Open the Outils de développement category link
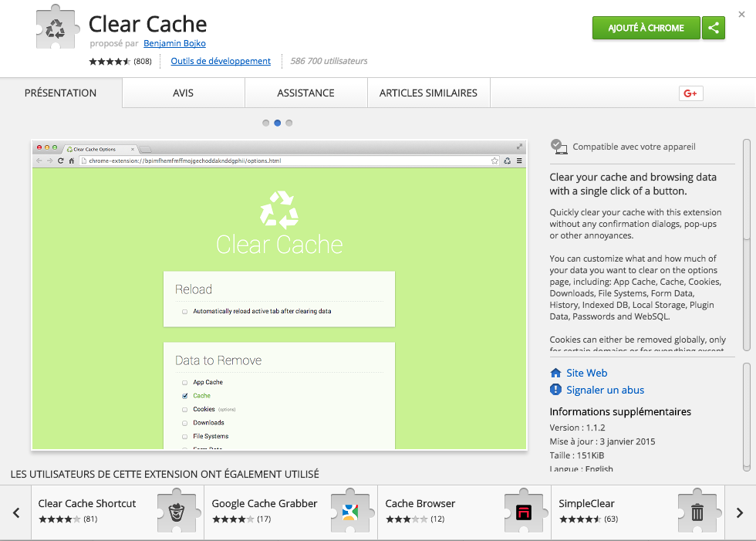Viewport: 756px width, 541px height. (221, 61)
